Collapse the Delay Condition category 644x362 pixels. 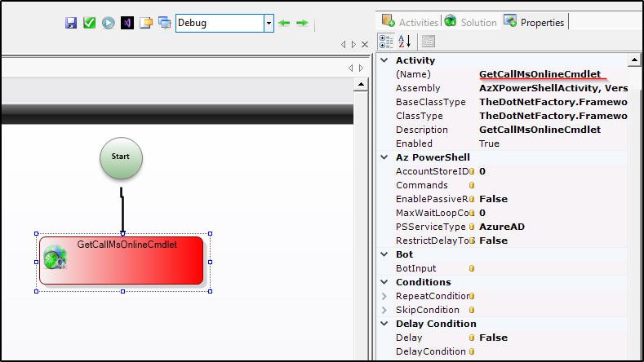click(384, 324)
